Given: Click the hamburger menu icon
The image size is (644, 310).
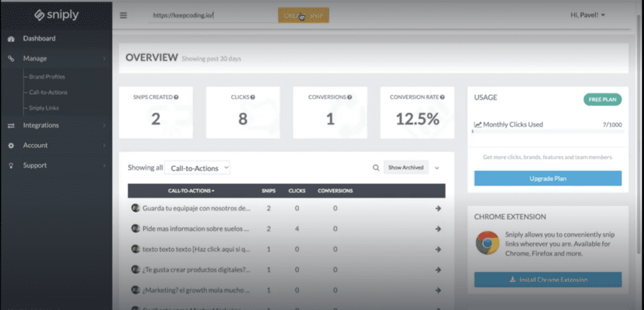Looking at the screenshot, I should [123, 16].
